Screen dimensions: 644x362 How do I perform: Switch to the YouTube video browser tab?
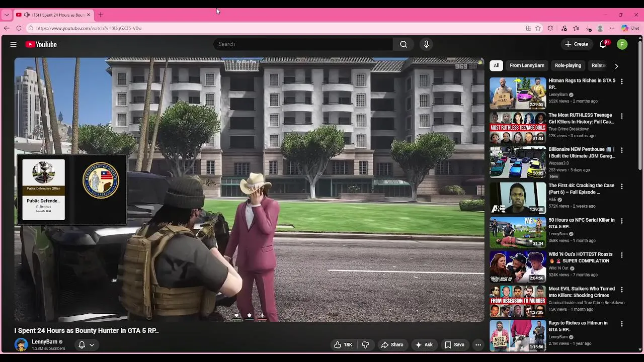53,15
